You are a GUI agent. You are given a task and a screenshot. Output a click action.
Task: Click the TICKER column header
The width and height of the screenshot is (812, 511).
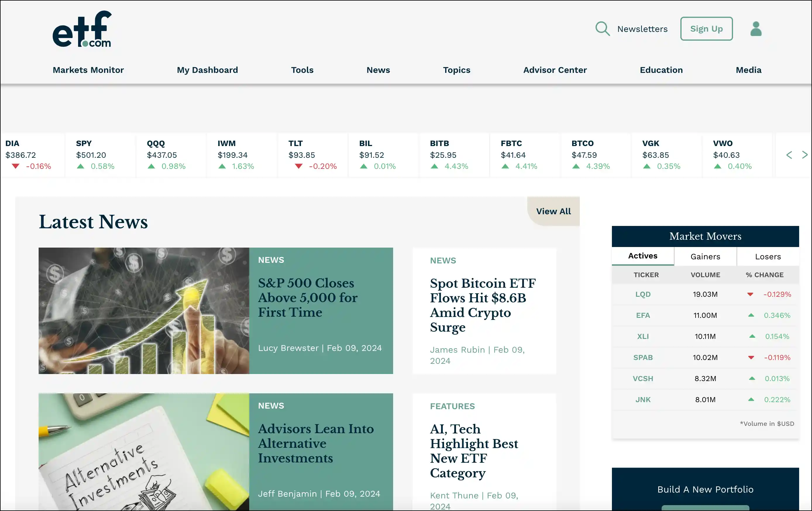coord(646,275)
